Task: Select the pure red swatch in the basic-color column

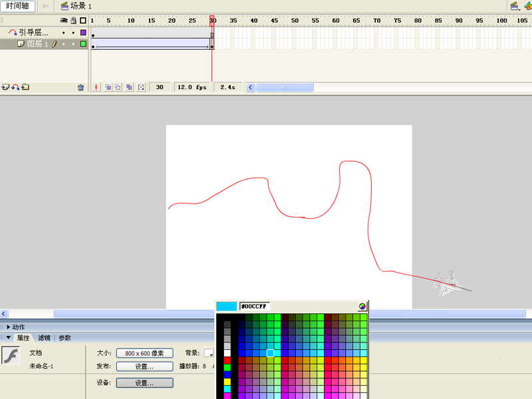Action: [227, 360]
